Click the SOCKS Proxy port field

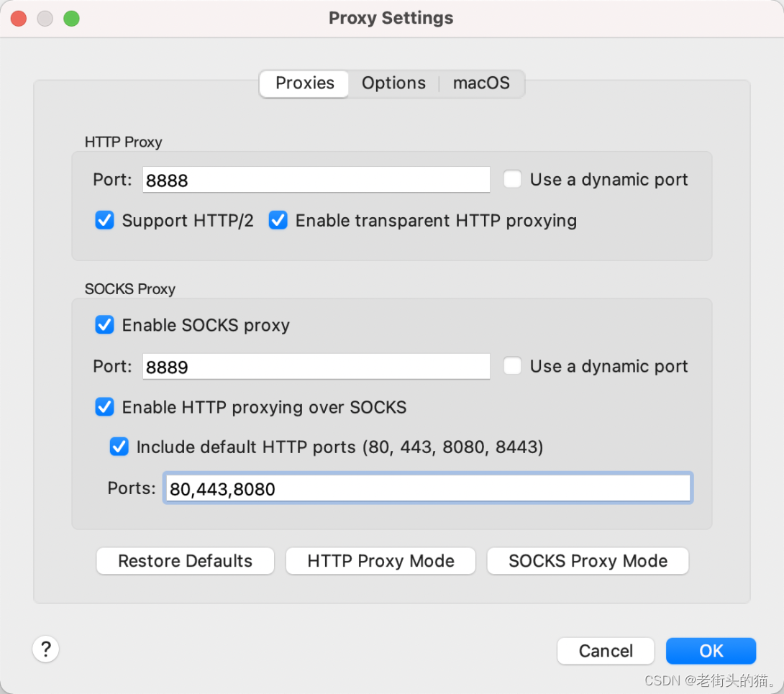point(316,367)
